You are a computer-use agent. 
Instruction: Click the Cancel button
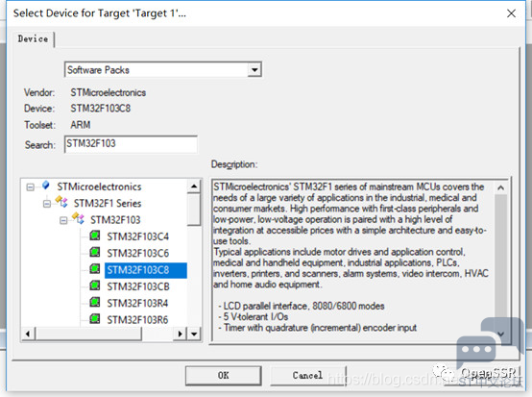tap(307, 375)
